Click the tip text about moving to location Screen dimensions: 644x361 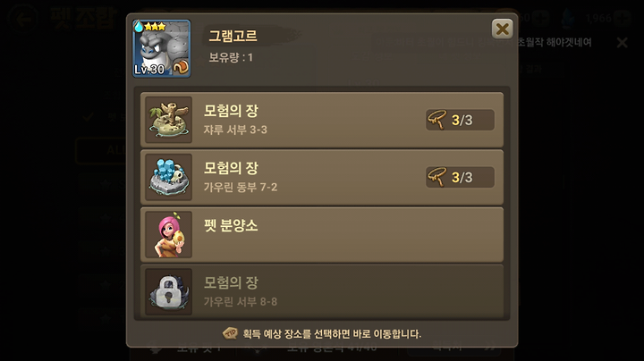[332, 334]
